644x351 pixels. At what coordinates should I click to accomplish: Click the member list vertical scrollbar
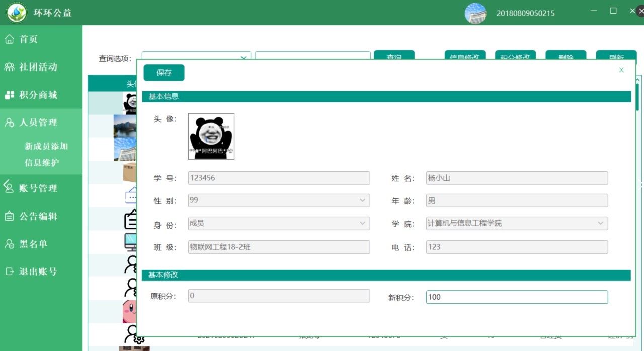637,96
